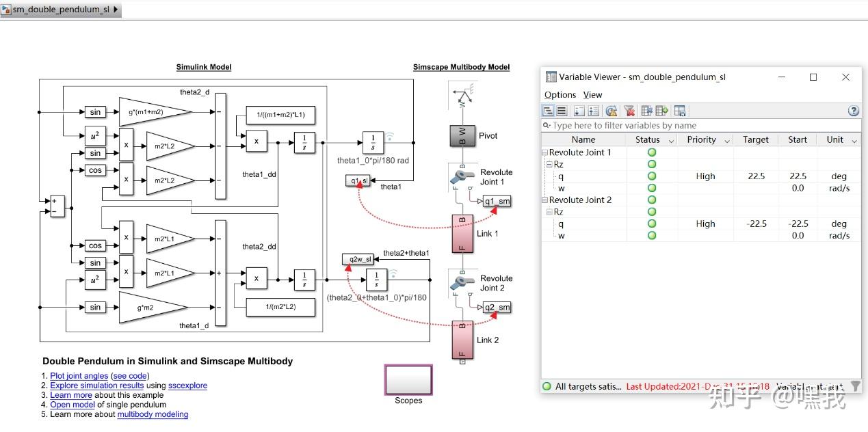Collapse the Rz node under Revolute Joint 2

(x=549, y=211)
